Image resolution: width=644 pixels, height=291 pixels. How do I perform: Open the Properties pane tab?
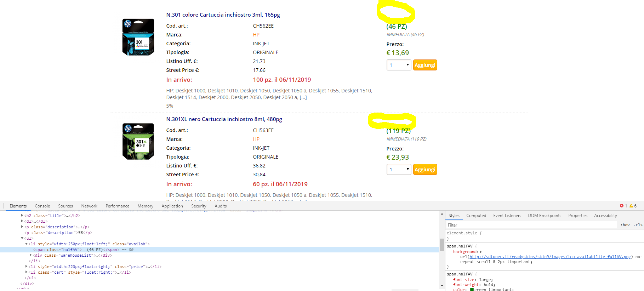pos(578,216)
